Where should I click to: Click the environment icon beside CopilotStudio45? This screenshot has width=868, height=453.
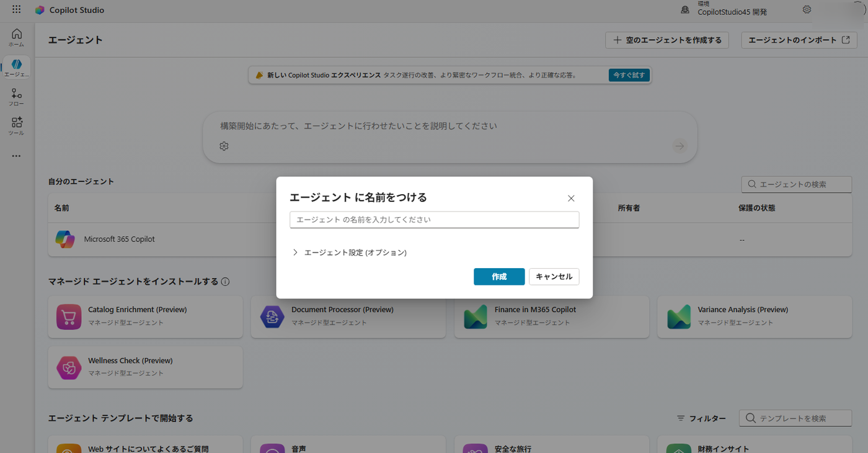[x=685, y=9]
